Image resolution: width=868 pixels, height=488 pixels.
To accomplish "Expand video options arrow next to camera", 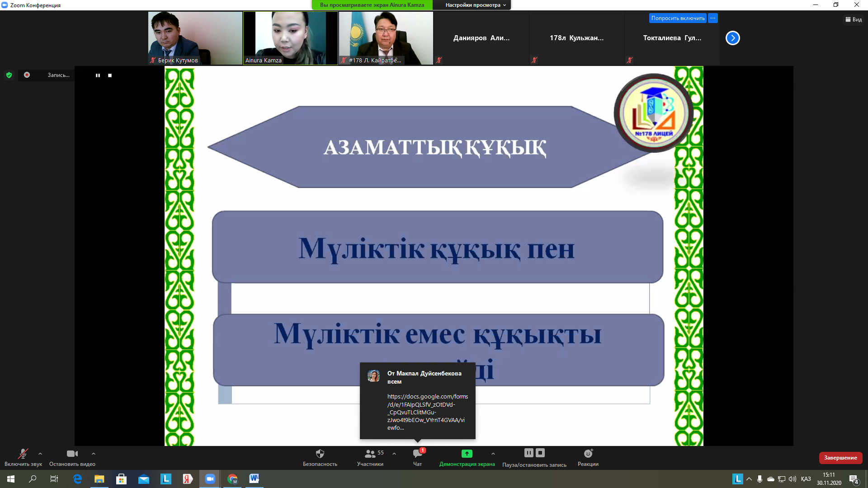I will 94,454.
